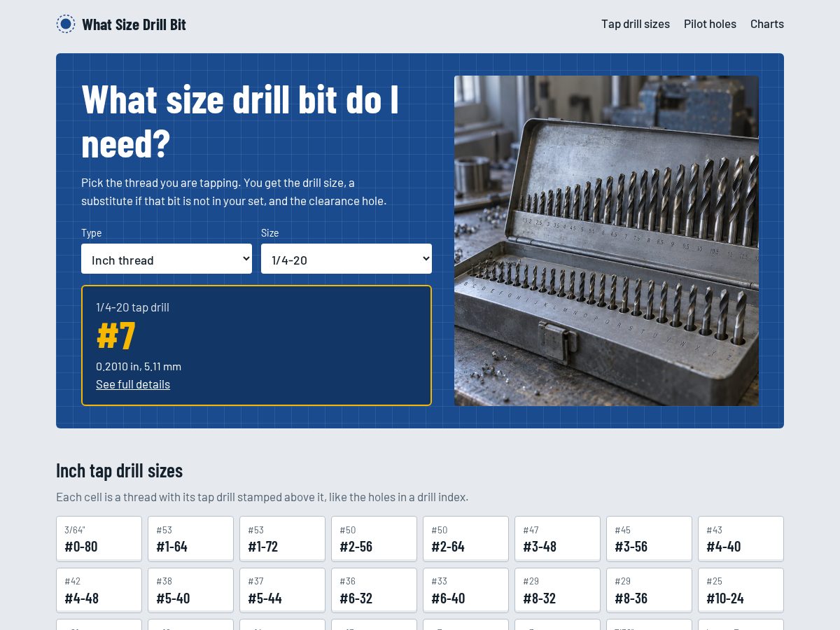Click the #8-36 thread cell
Viewport: 840px width, 630px height.
click(649, 590)
